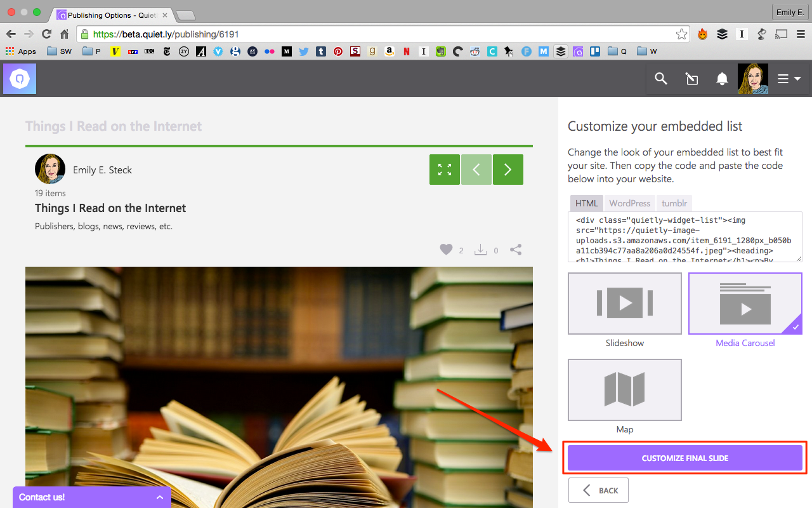The image size is (812, 508).
Task: Like the list with heart icon
Action: pyautogui.click(x=447, y=250)
